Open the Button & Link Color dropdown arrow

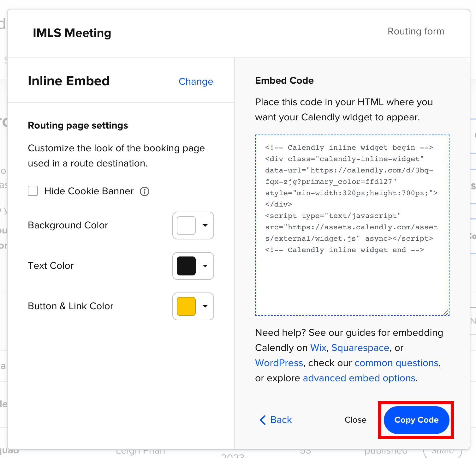205,306
